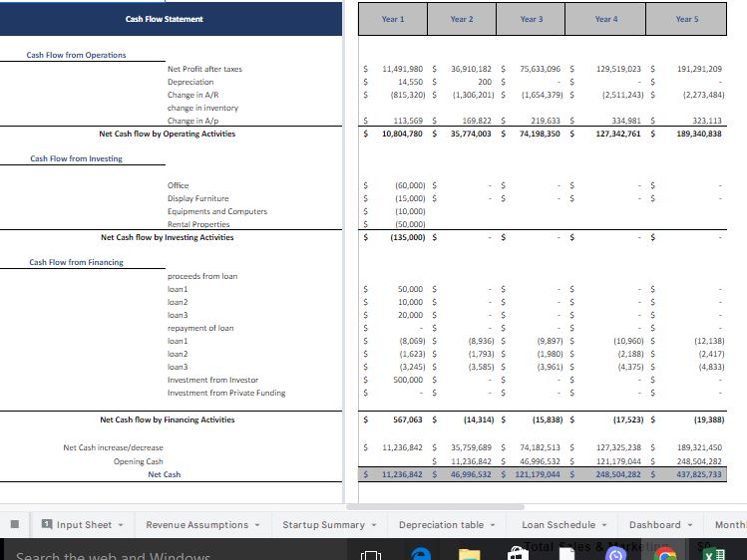Select the Change in A/R label
This screenshot has height=560, width=747.
(x=192, y=95)
